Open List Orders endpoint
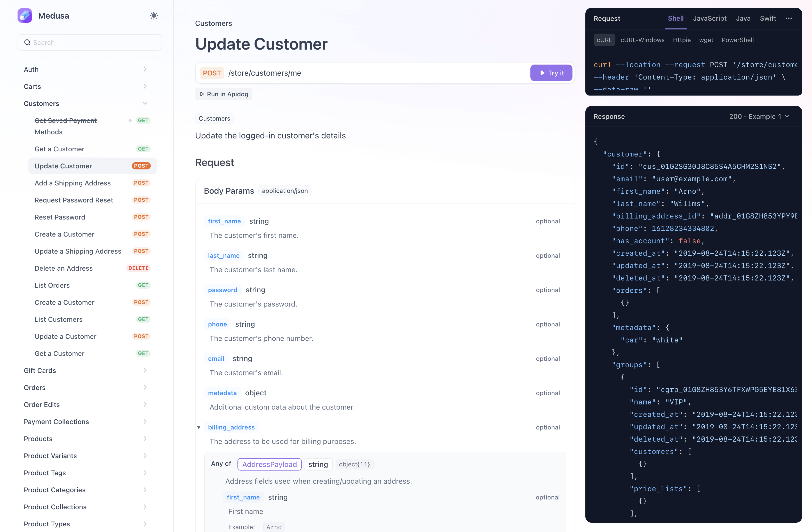 (x=92, y=285)
